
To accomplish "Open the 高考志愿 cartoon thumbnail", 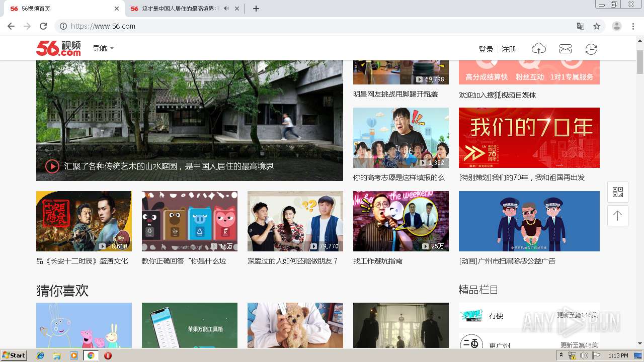I will click(401, 138).
